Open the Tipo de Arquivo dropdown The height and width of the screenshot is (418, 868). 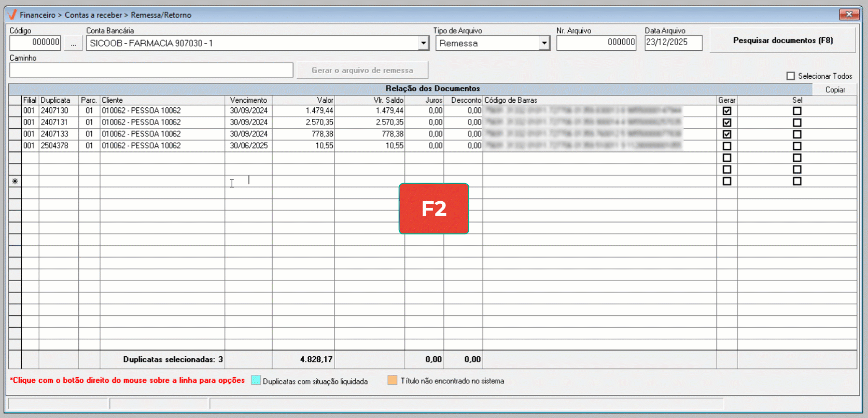point(544,43)
